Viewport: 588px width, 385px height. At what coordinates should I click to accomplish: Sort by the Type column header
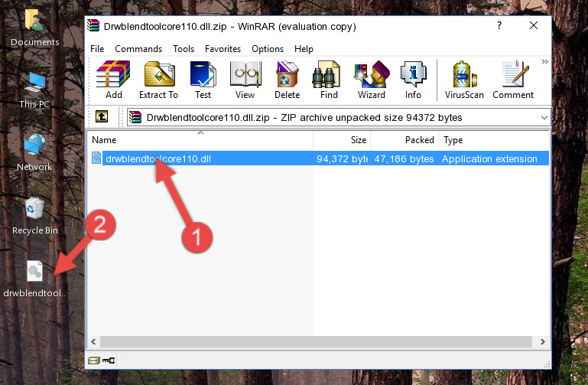(x=494, y=140)
